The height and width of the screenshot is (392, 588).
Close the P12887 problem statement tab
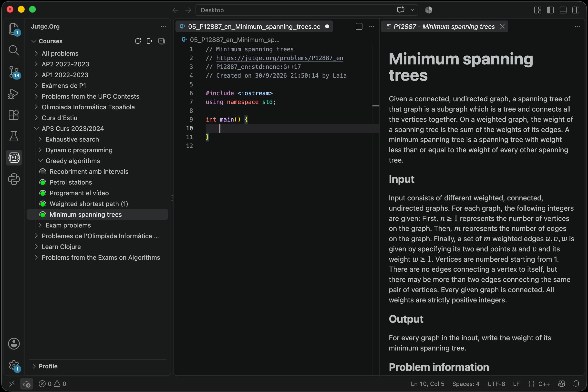click(502, 26)
